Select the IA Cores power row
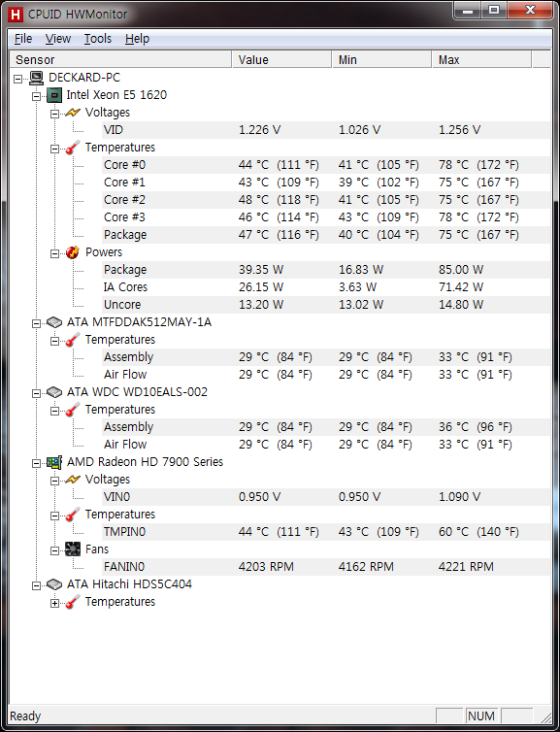 (326, 287)
